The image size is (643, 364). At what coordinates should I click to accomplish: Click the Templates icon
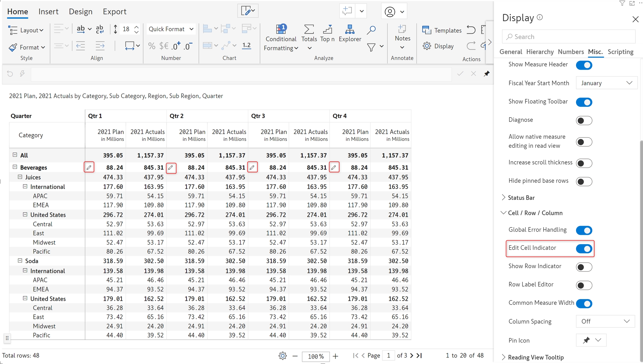426,30
